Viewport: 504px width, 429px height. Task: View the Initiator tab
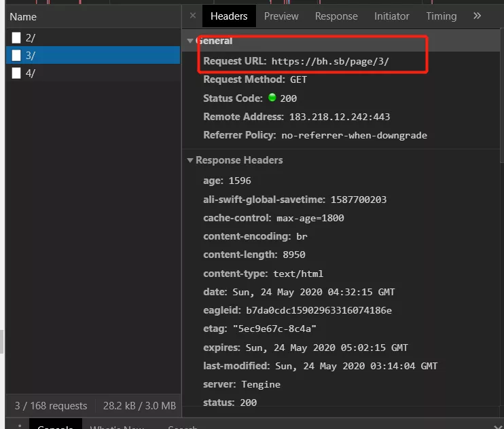pos(392,16)
